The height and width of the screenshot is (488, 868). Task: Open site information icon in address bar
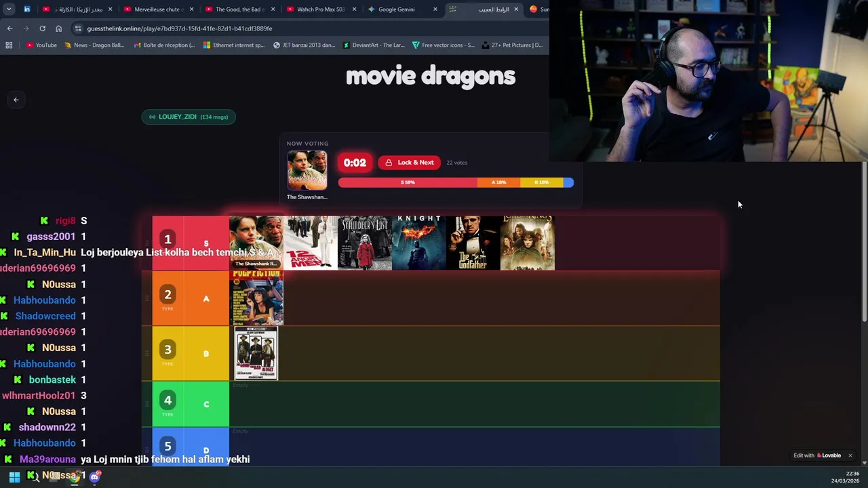click(78, 28)
